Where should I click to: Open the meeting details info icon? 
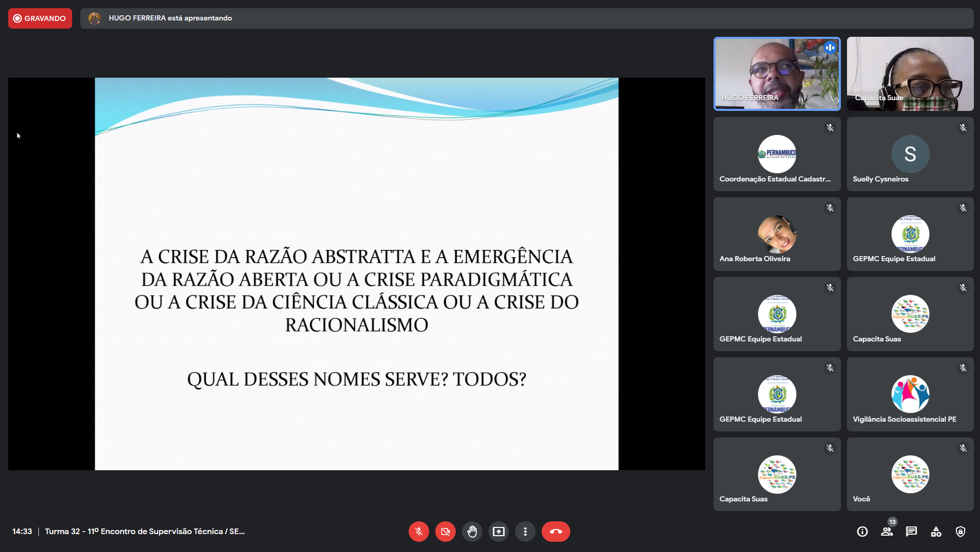tap(862, 532)
